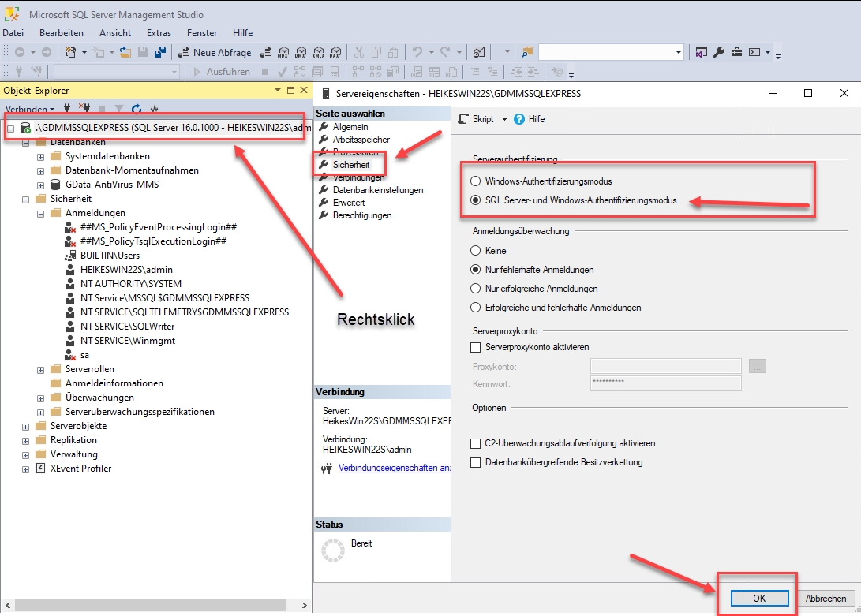Select the Datenbankeinstellungen page

(x=378, y=190)
